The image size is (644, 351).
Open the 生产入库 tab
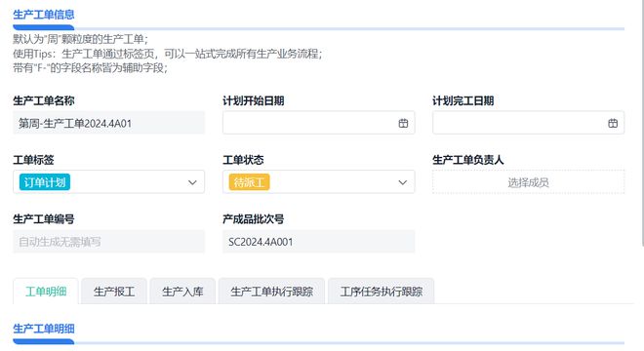point(182,292)
